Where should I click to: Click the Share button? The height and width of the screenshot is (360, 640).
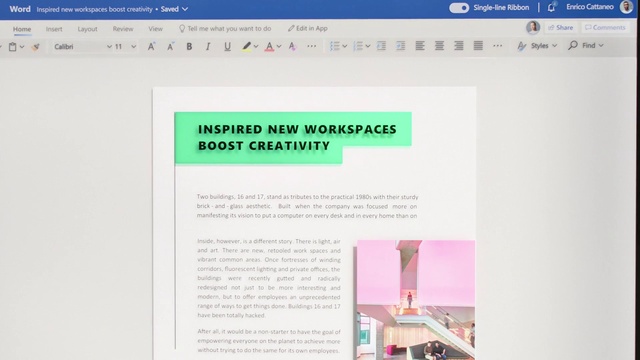[560, 27]
